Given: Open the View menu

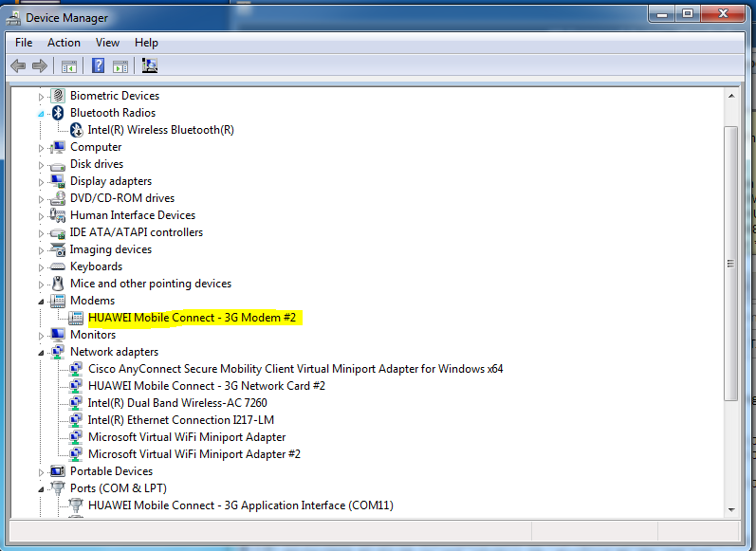Looking at the screenshot, I should [107, 43].
